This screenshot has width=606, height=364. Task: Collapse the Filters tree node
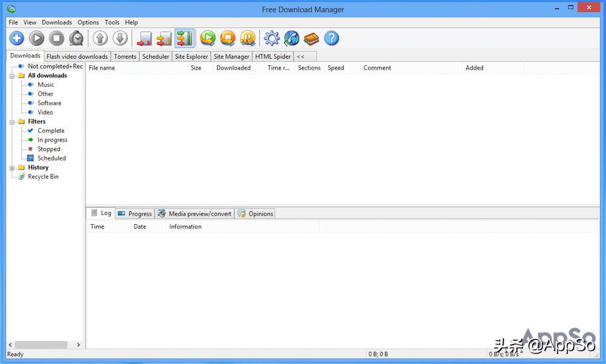coord(12,122)
